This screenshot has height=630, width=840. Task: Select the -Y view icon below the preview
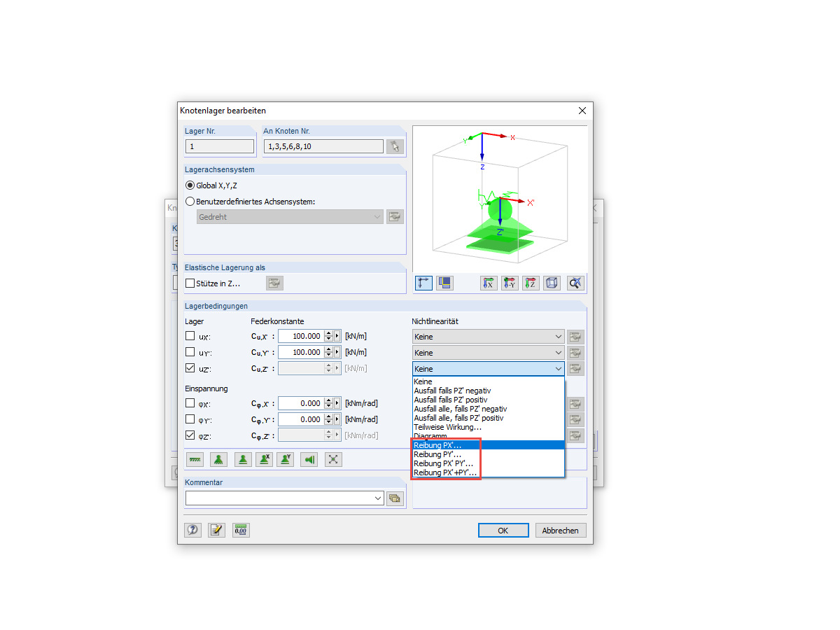tap(510, 283)
